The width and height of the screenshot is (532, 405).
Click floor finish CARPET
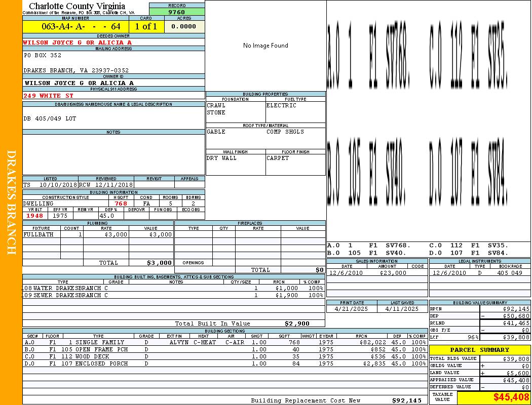click(x=278, y=158)
